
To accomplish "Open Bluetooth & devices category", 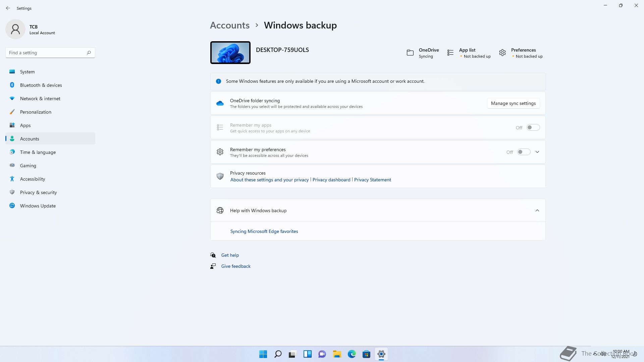I will click(50, 85).
